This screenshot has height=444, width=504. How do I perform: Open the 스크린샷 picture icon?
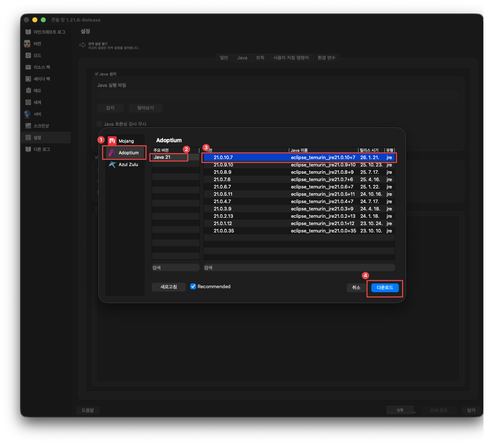28,126
